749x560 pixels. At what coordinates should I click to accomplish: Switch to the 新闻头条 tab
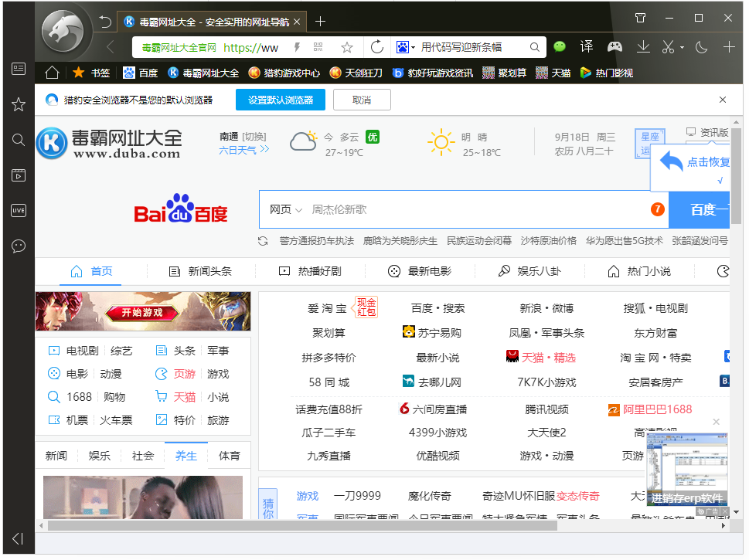click(x=200, y=271)
